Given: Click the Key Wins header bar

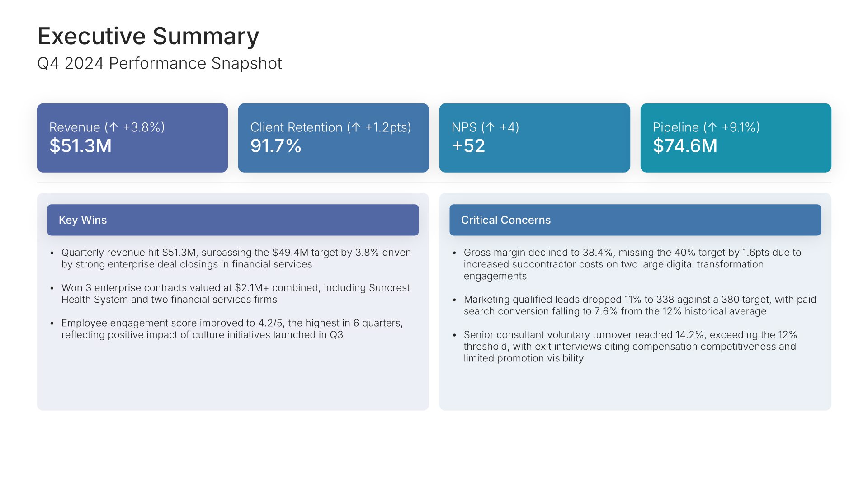Looking at the screenshot, I should (x=233, y=220).
